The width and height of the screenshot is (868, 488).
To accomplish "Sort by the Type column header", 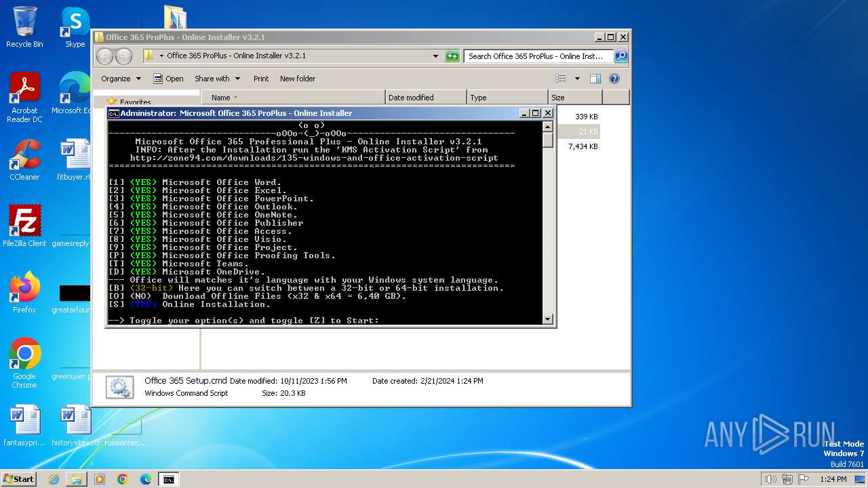I will pos(507,98).
